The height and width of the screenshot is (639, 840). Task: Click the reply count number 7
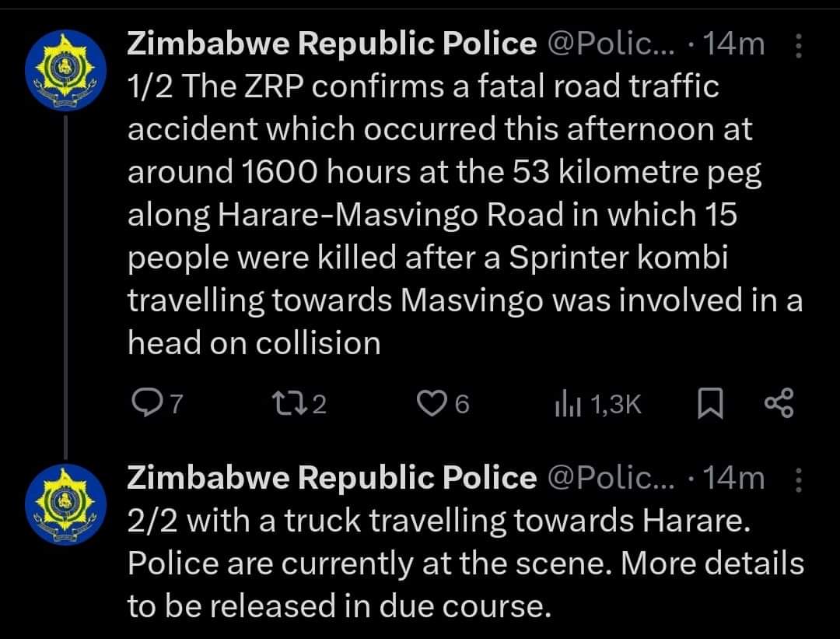pos(177,404)
